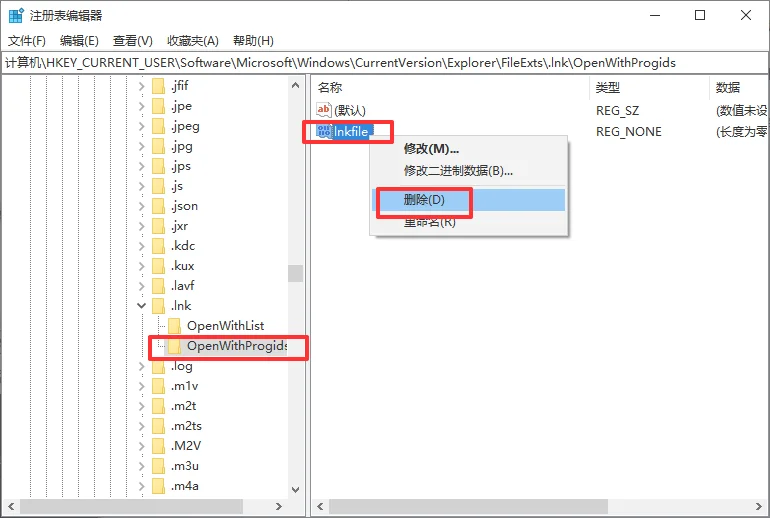Select the (默认) value name

[x=350, y=110]
